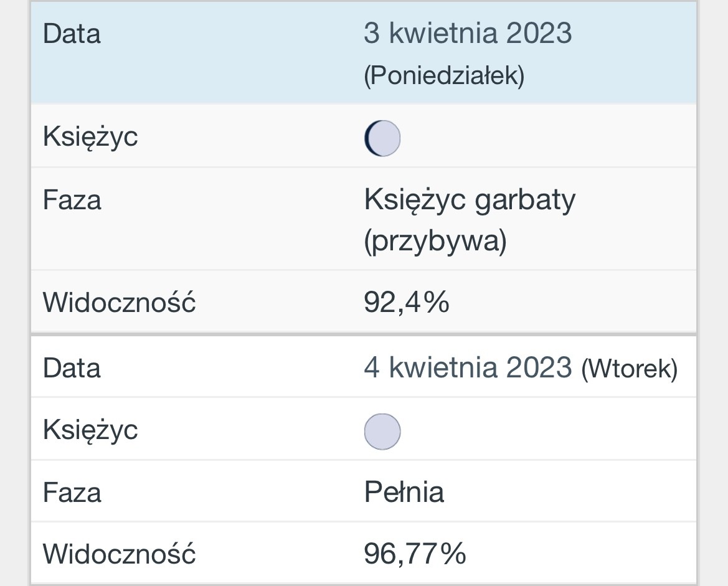728x586 pixels.
Task: Click Widoczność label beside 92,4%
Action: point(119,303)
